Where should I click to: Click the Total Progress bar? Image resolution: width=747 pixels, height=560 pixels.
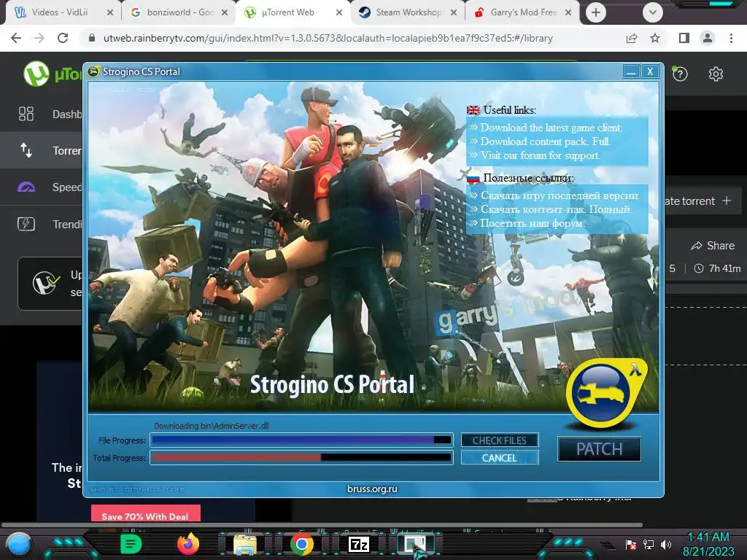click(301, 458)
